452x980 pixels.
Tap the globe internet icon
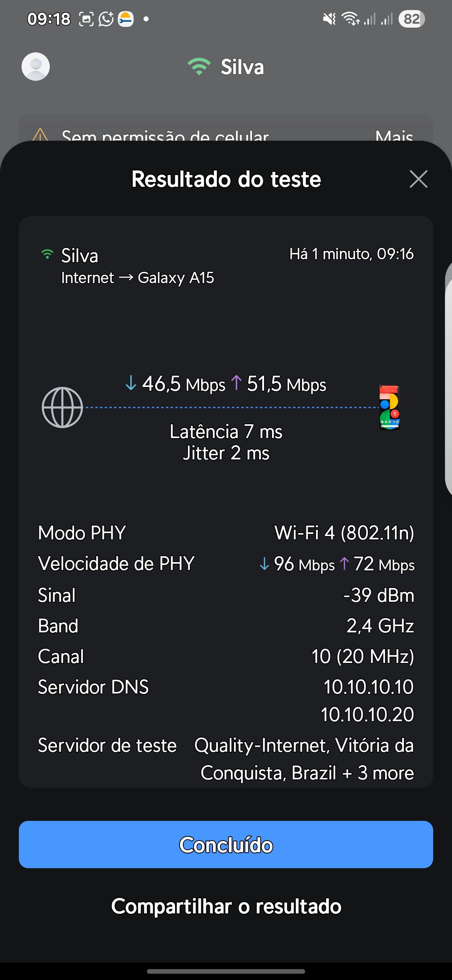(x=62, y=407)
